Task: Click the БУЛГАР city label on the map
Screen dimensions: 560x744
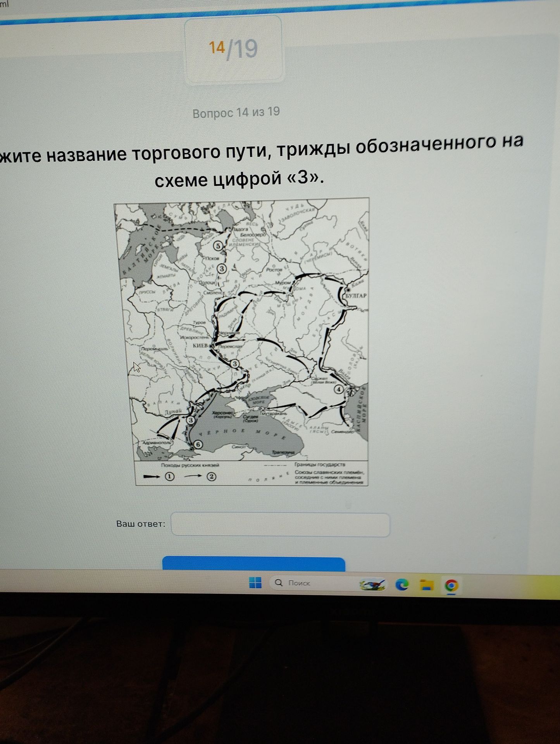Action: [355, 295]
